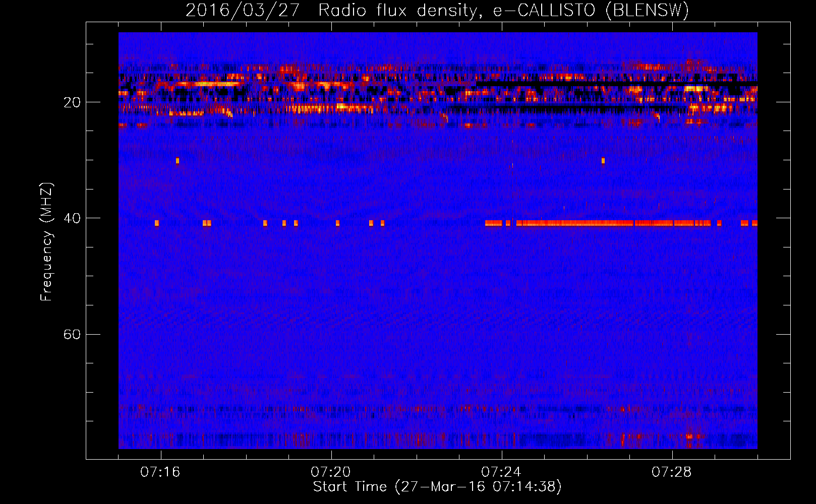
Task: Click the x-axis time label "07:16"
Action: point(160,472)
